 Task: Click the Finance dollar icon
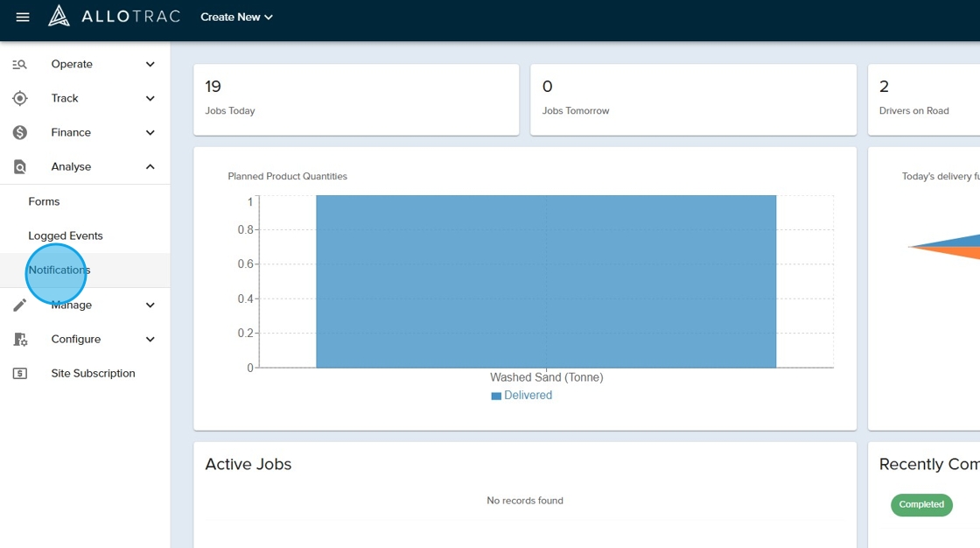pyautogui.click(x=20, y=132)
